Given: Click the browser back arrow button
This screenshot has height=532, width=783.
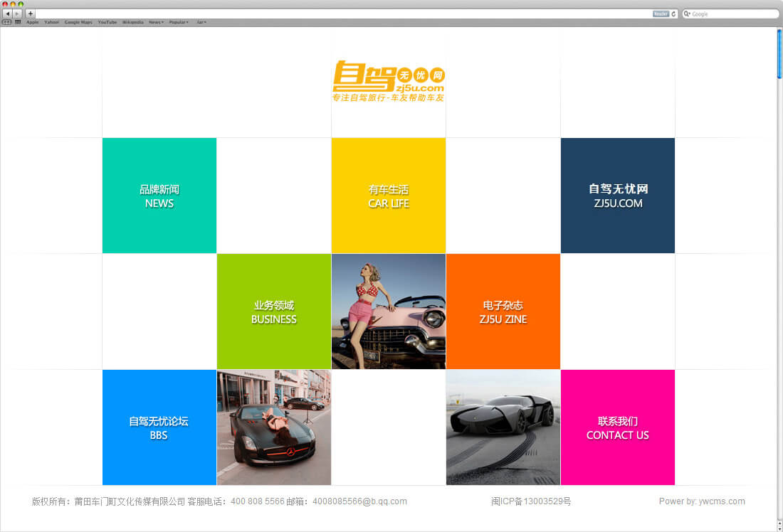Looking at the screenshot, I should [7, 14].
